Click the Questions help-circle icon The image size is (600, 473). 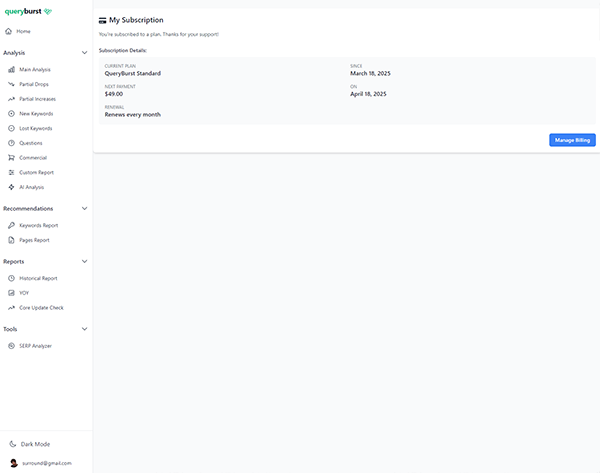pyautogui.click(x=11, y=143)
